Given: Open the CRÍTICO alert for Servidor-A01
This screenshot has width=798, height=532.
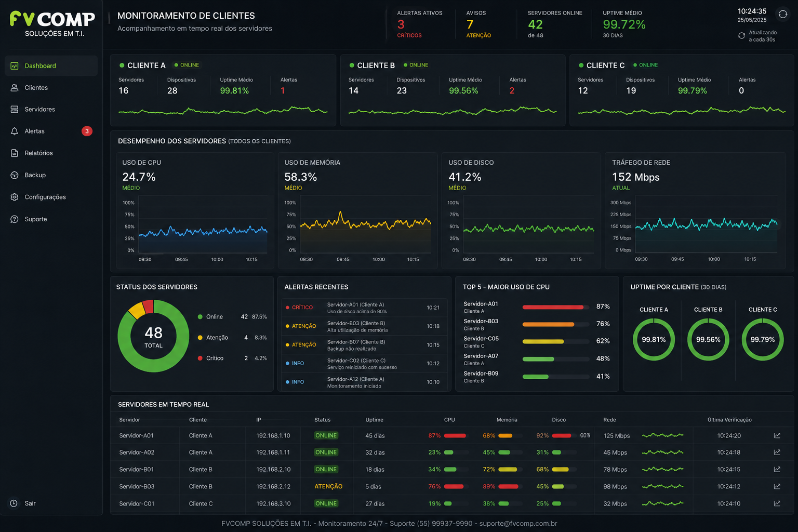Looking at the screenshot, I should click(x=365, y=308).
